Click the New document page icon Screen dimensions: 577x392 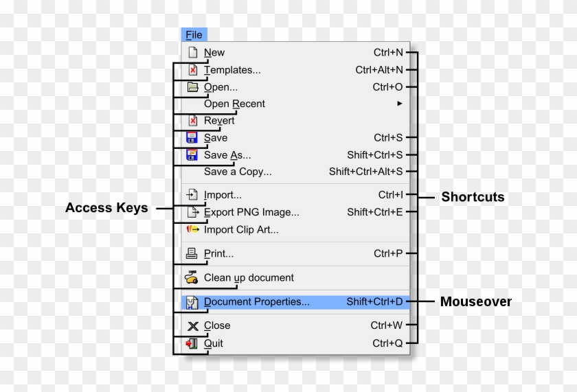point(193,52)
